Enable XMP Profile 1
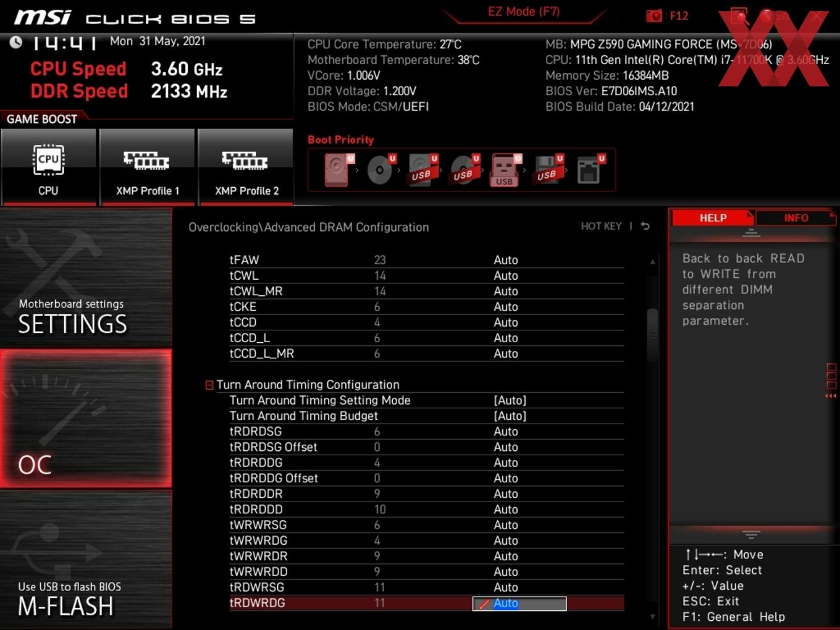The height and width of the screenshot is (630, 840). 147,166
